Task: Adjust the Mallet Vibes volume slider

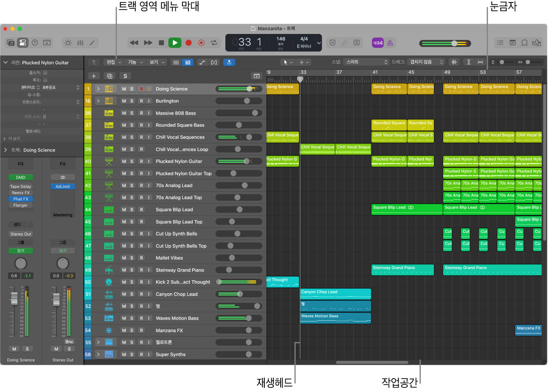Action: click(239, 258)
